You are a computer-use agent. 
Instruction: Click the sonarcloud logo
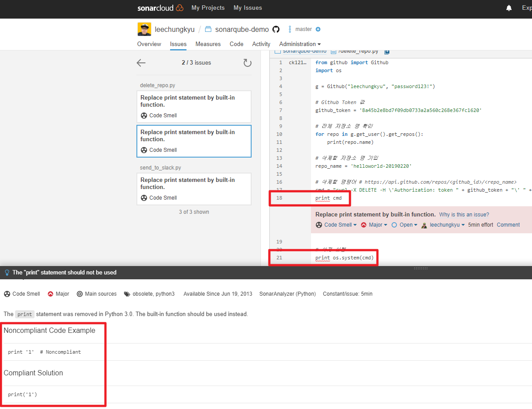coord(160,8)
